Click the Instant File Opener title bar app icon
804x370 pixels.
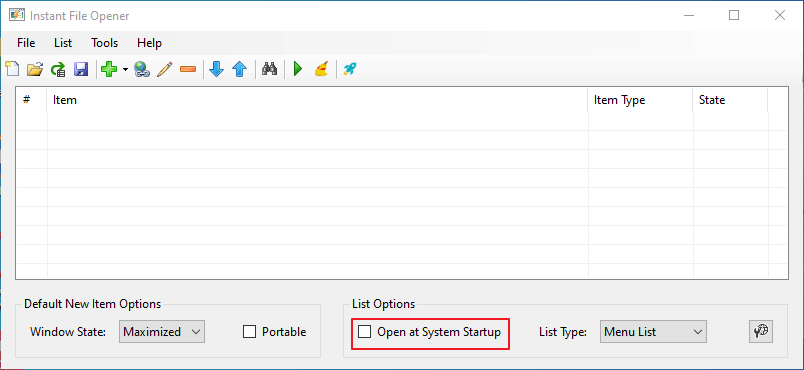click(x=17, y=15)
